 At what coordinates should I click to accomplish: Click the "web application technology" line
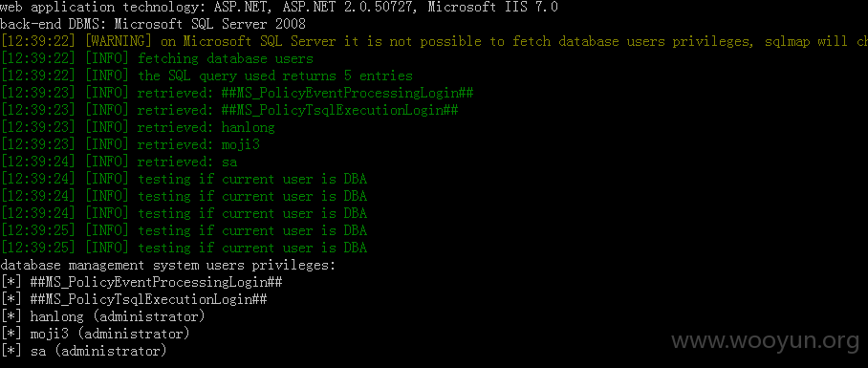(x=279, y=8)
